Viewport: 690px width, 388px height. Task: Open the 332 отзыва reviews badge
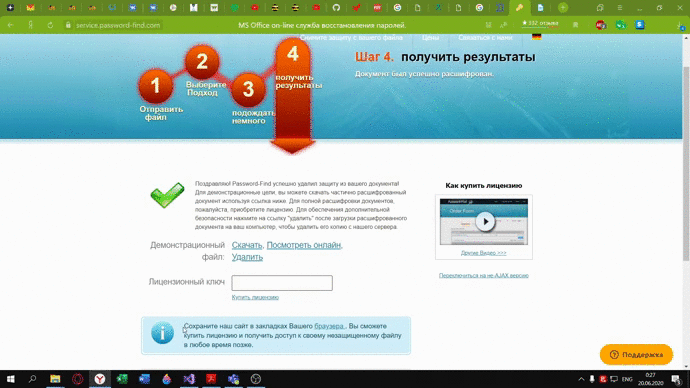pos(540,23)
